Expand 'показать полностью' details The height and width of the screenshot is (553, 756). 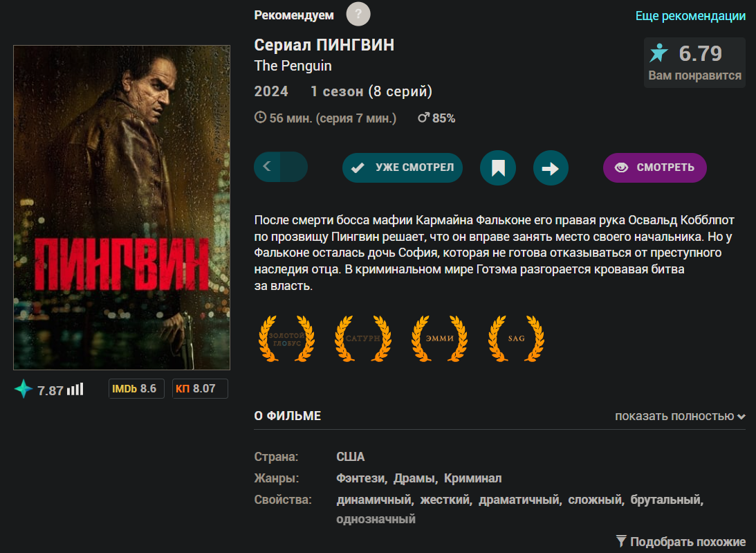(x=680, y=416)
